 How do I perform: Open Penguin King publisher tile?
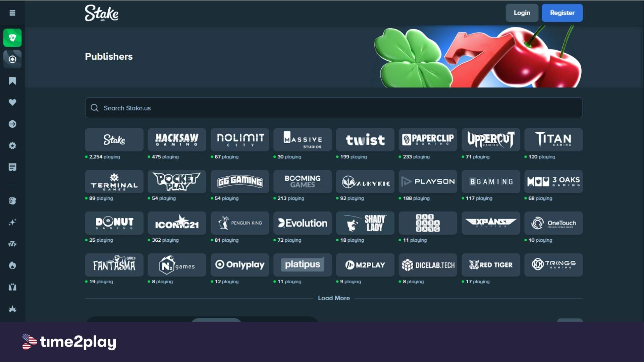click(240, 223)
